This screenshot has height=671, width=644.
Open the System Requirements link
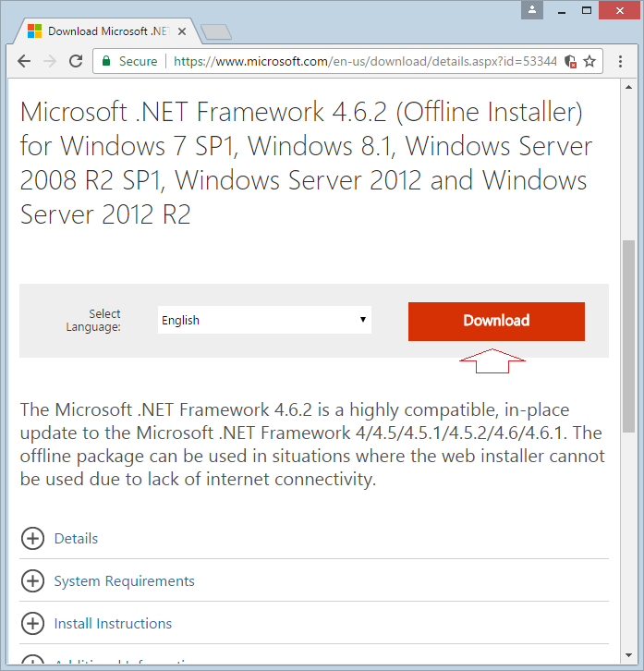(x=124, y=581)
